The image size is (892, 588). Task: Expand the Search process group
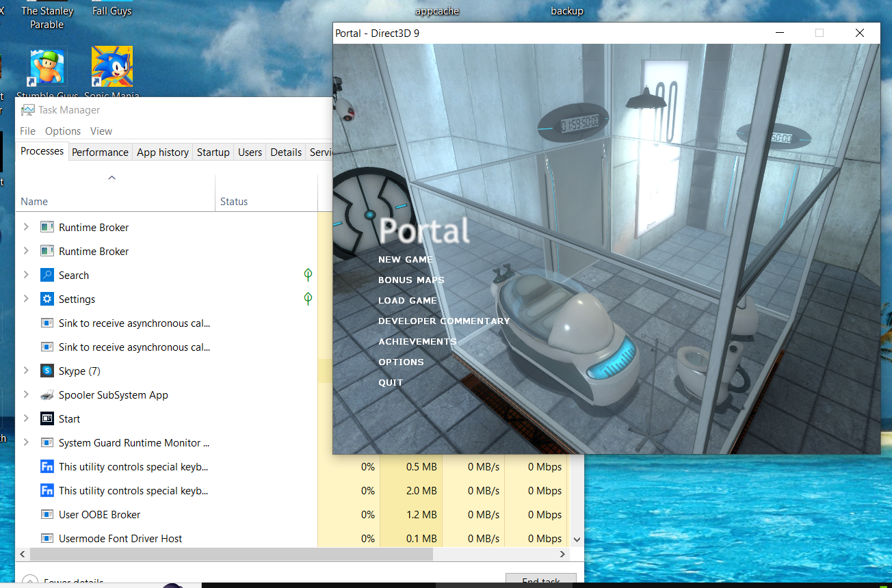pos(26,275)
